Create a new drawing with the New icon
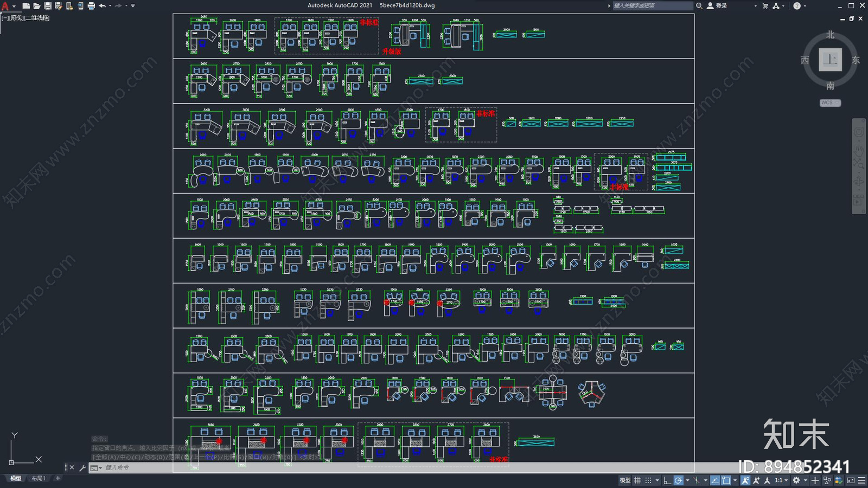Image resolution: width=868 pixels, height=488 pixels. (26, 6)
